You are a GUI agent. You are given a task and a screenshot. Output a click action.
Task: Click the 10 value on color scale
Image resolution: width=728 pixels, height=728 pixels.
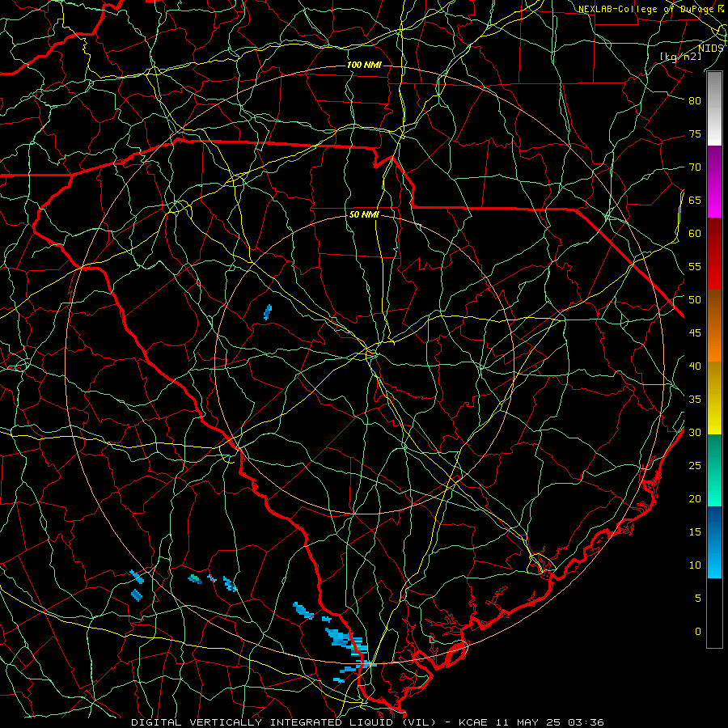tap(695, 565)
